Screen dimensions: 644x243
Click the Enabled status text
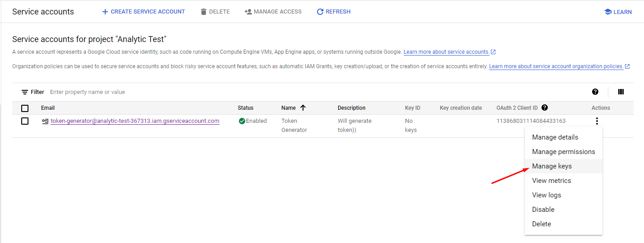point(257,121)
